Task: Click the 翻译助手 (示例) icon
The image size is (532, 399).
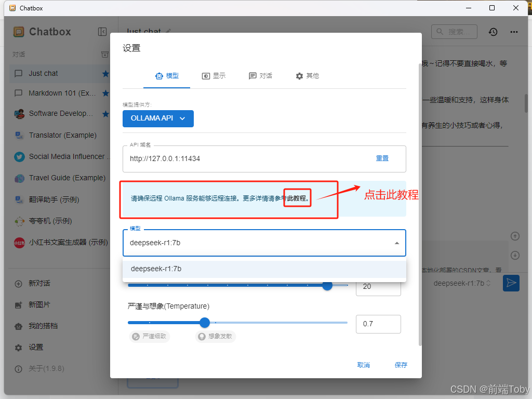Action: click(19, 199)
